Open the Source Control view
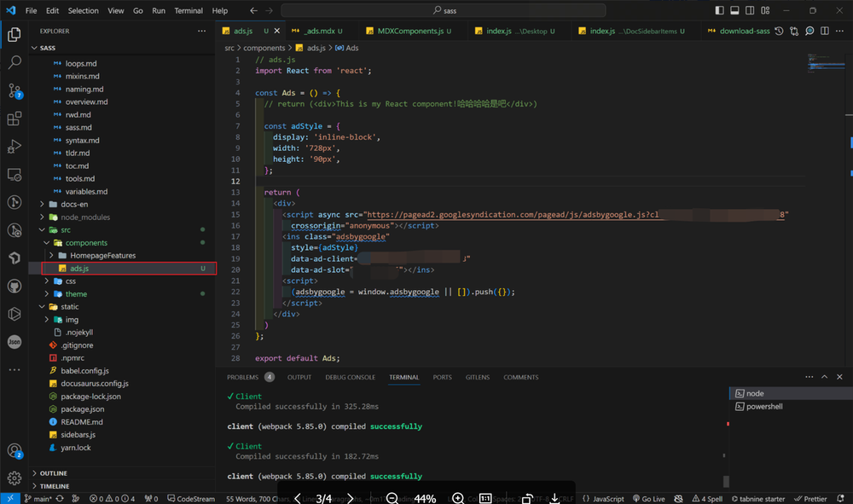The height and width of the screenshot is (504, 853). tap(15, 90)
